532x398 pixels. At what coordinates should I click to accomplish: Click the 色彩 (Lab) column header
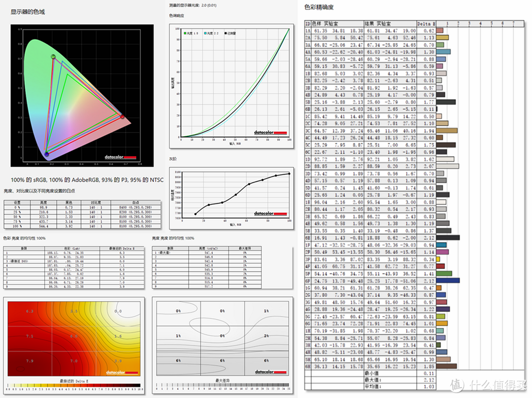[x=72, y=249]
